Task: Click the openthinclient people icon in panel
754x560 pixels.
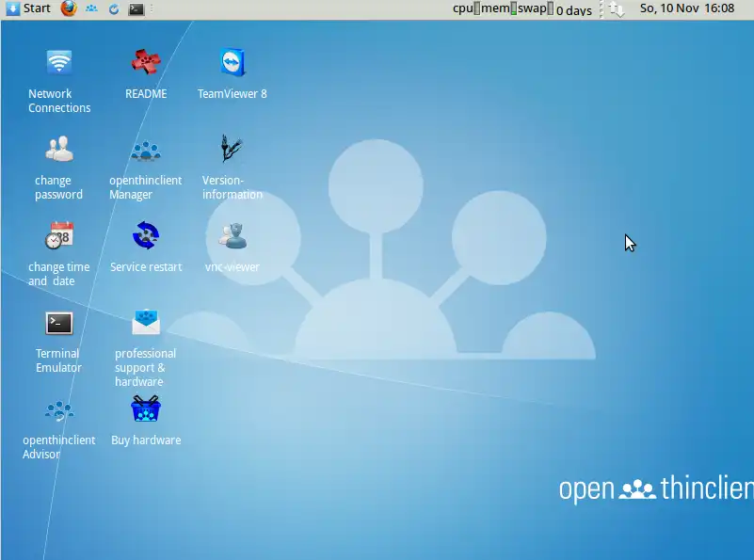Action: pos(91,8)
